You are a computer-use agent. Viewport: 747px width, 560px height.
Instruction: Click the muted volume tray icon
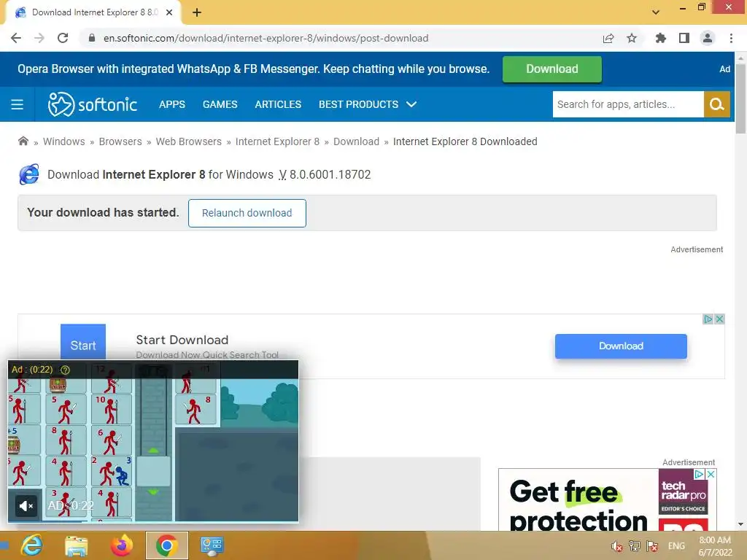point(617,546)
